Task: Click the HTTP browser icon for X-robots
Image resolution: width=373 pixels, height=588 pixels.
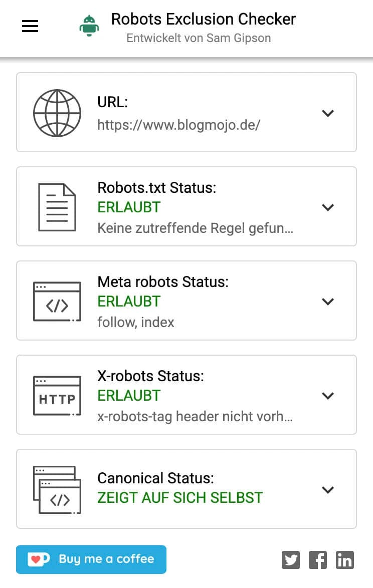Action: pos(57,395)
